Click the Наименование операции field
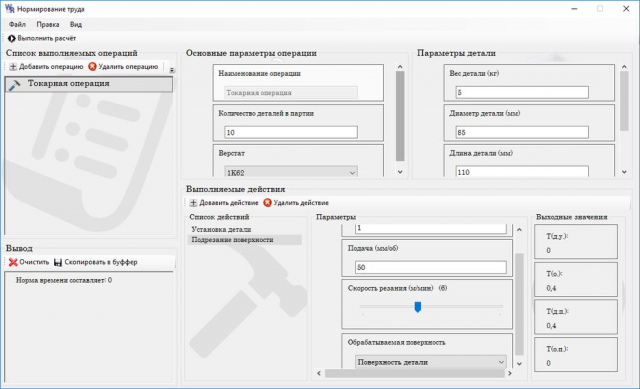 (x=291, y=93)
